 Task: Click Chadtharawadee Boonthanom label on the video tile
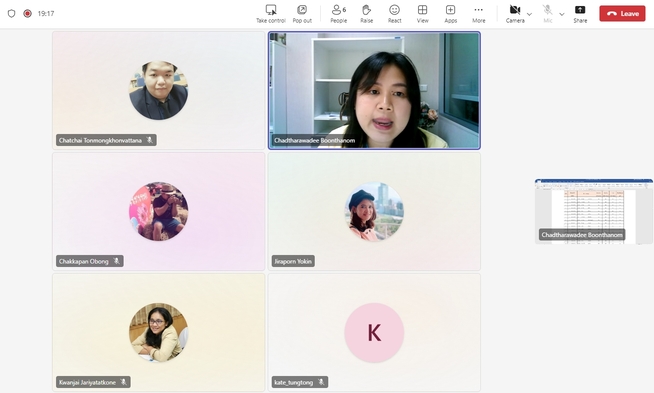(x=314, y=140)
